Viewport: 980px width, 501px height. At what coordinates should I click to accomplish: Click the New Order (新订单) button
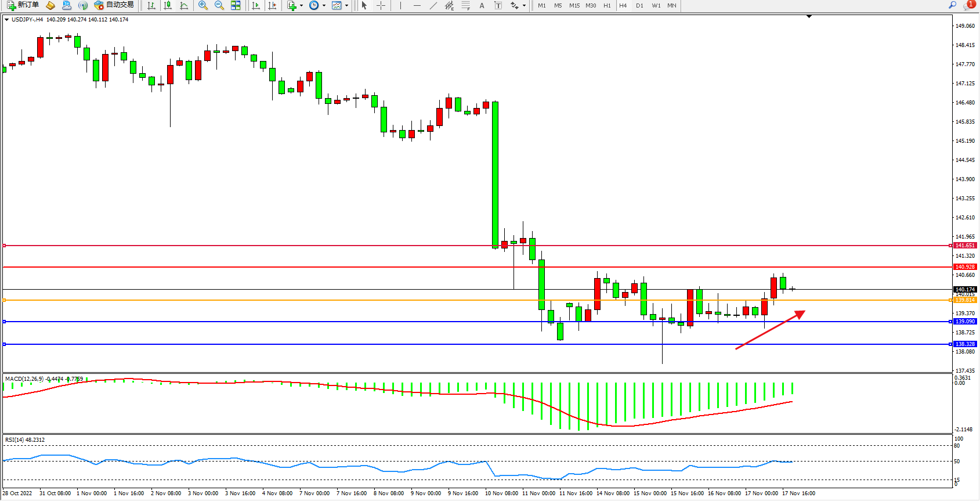pos(23,5)
